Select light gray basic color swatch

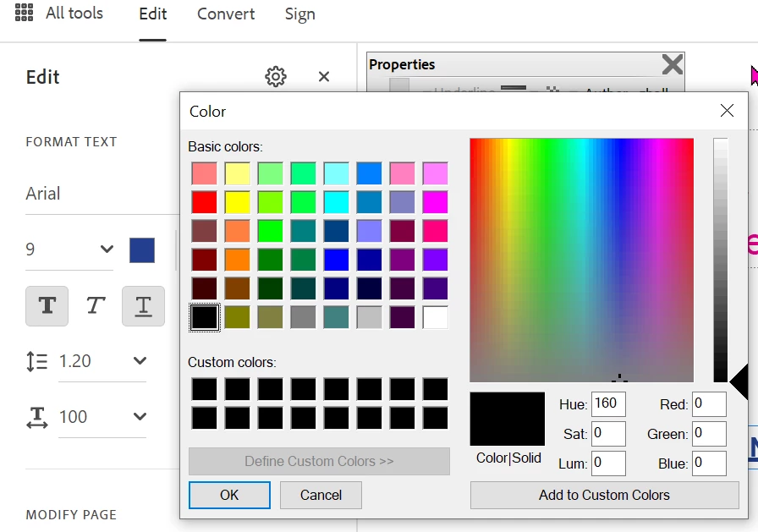[369, 317]
